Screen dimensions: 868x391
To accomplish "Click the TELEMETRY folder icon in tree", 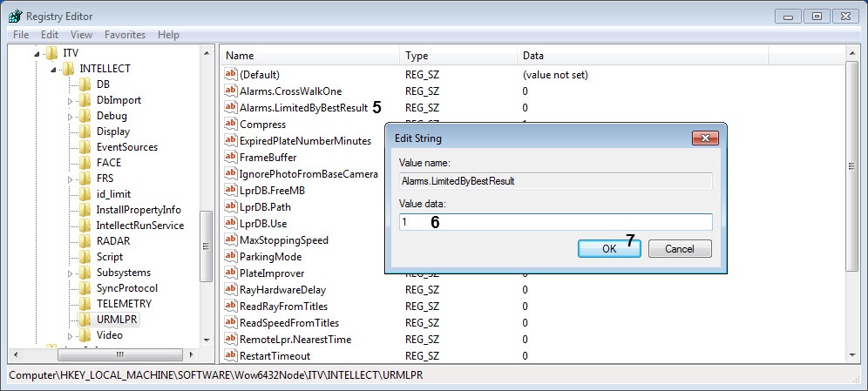I will click(x=85, y=304).
